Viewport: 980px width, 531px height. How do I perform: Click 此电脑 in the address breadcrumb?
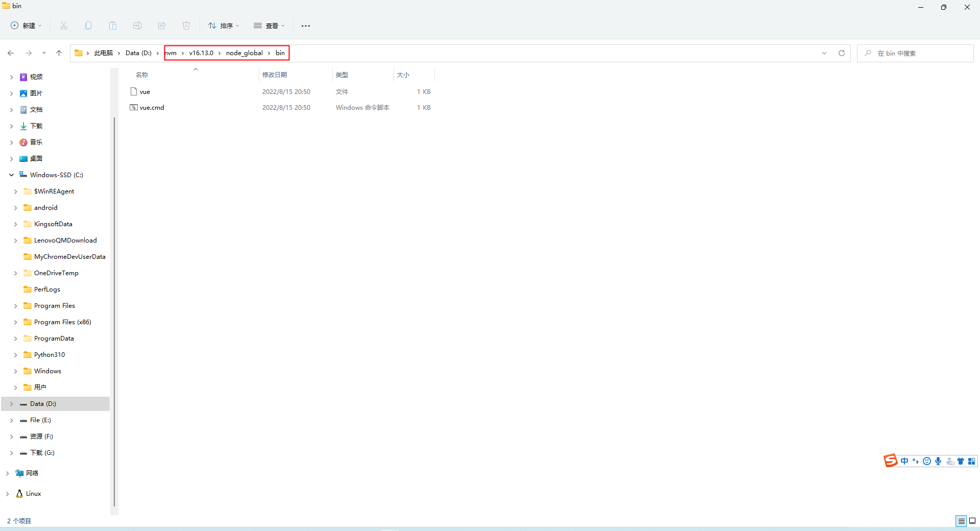(x=104, y=53)
